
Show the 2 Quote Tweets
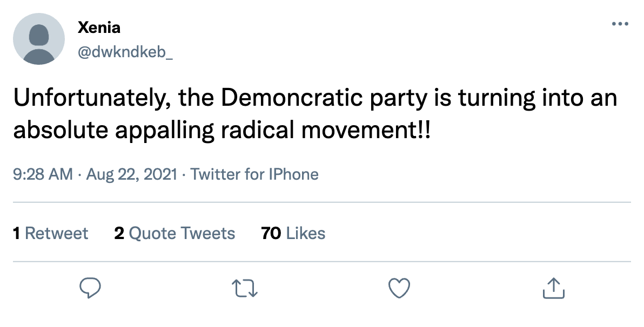click(175, 233)
